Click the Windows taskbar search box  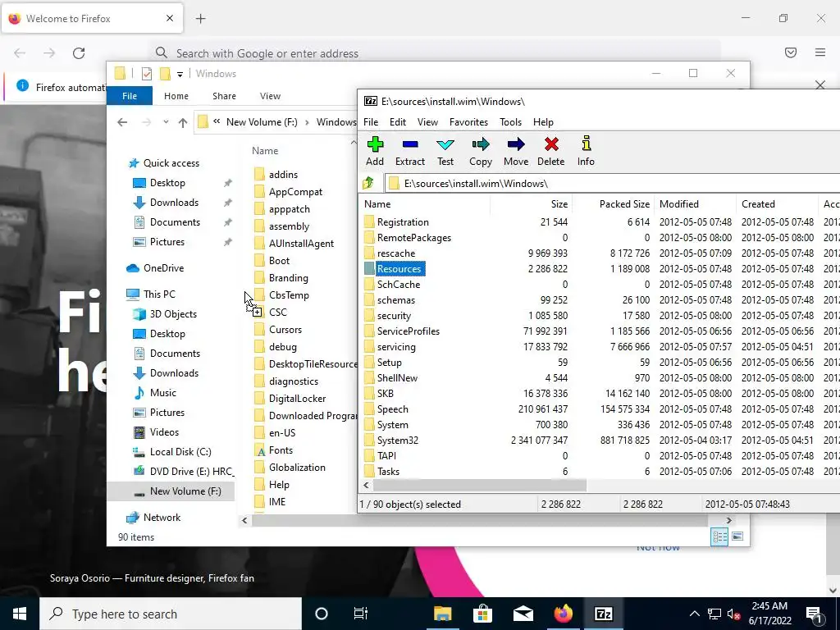[171, 614]
